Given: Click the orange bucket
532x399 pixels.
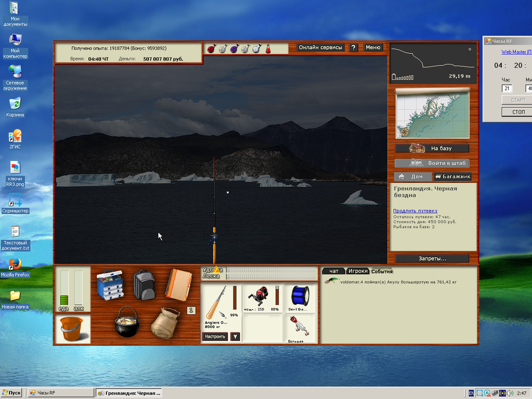Looking at the screenshot, I should [72, 328].
